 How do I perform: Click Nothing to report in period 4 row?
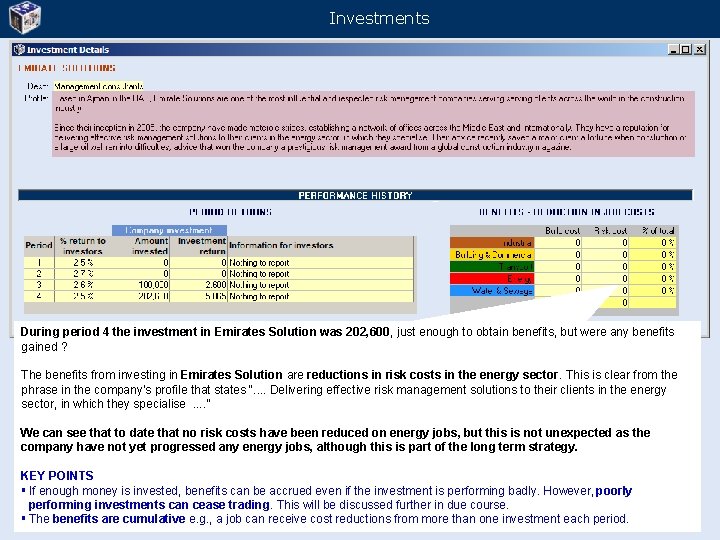click(259, 296)
